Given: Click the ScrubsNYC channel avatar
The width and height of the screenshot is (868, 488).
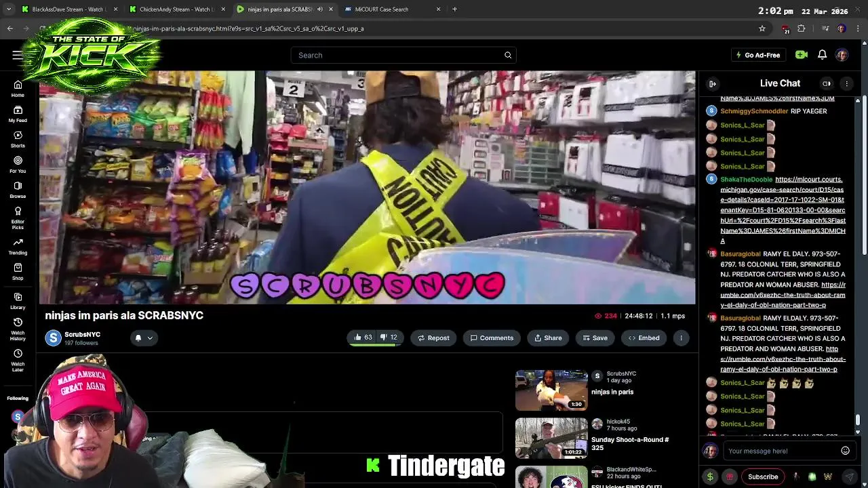Looking at the screenshot, I should click(x=53, y=338).
